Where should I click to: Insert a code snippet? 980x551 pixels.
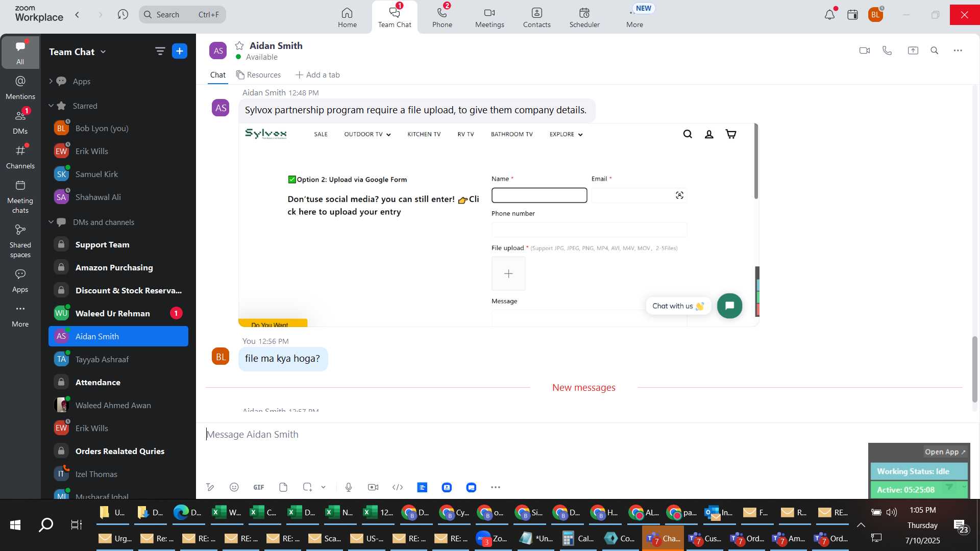point(398,487)
